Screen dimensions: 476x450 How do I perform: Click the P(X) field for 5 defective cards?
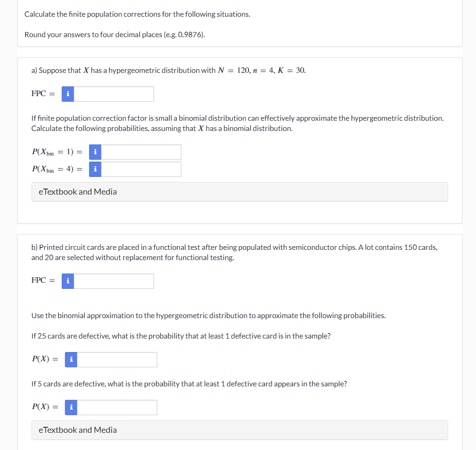point(117,407)
